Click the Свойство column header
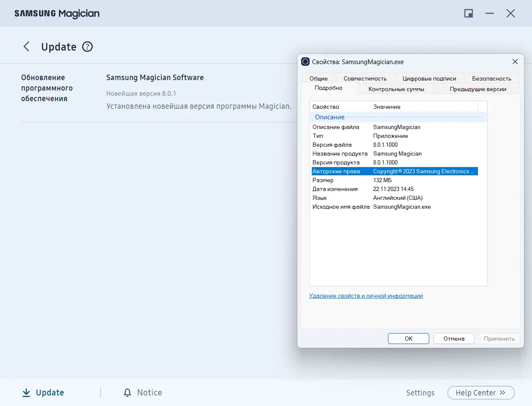 340,107
